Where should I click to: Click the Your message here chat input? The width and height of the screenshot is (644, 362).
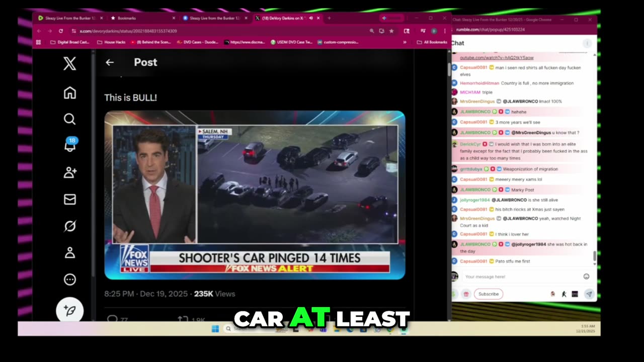coord(521,277)
